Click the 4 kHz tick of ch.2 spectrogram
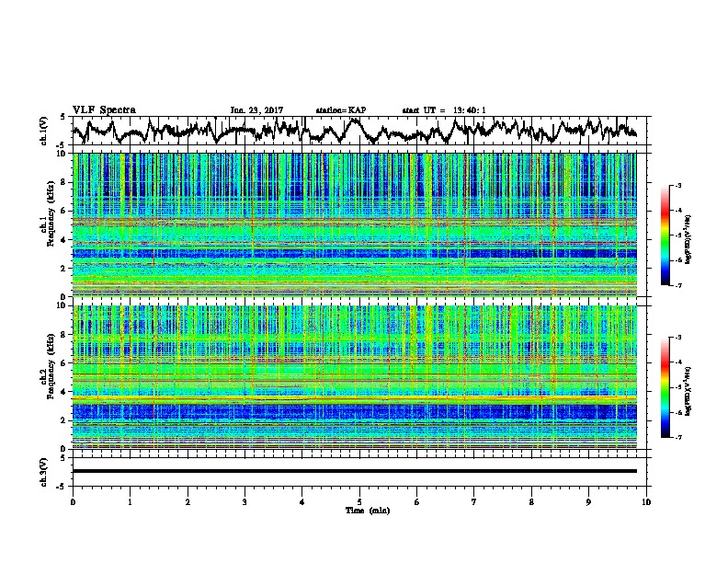The image size is (728, 563). point(64,392)
